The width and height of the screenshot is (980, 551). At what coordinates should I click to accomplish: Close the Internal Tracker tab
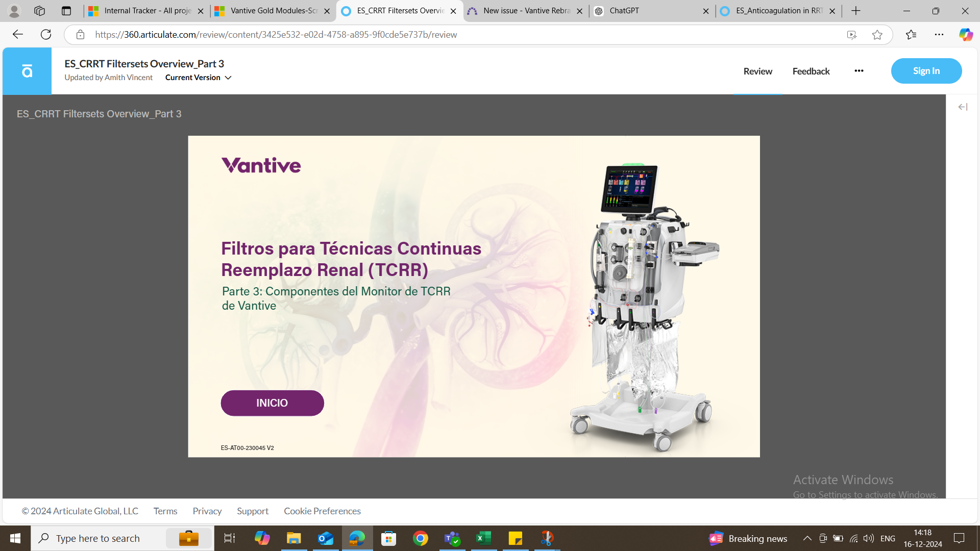tap(201, 11)
